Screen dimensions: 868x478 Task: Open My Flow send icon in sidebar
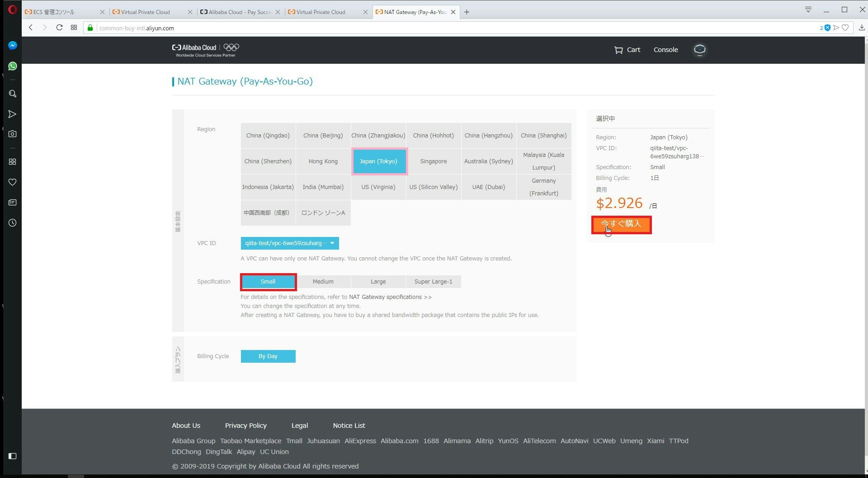pyautogui.click(x=13, y=114)
